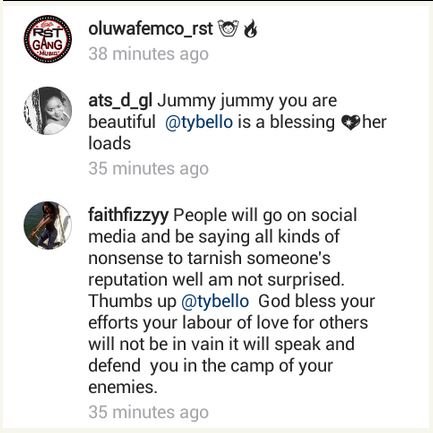Tap the baby face emoji after oluwafemco_rst
This screenshot has height=433, width=433.
[x=228, y=28]
